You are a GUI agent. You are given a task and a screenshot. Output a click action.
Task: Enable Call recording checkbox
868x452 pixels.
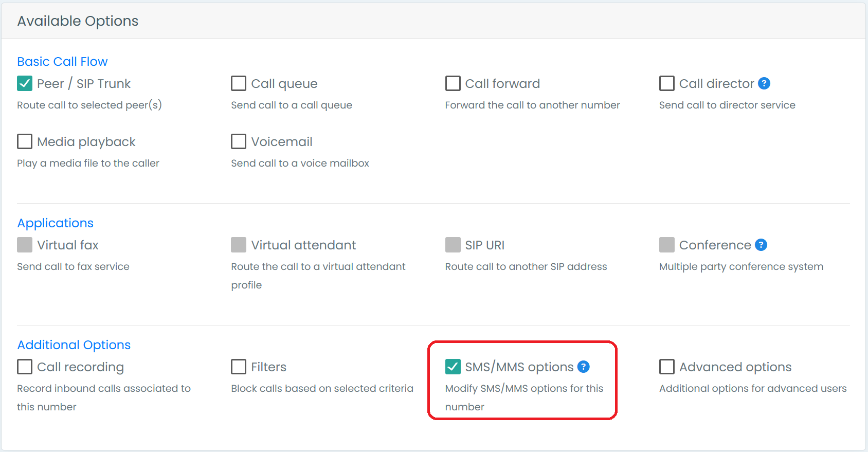[x=25, y=367]
